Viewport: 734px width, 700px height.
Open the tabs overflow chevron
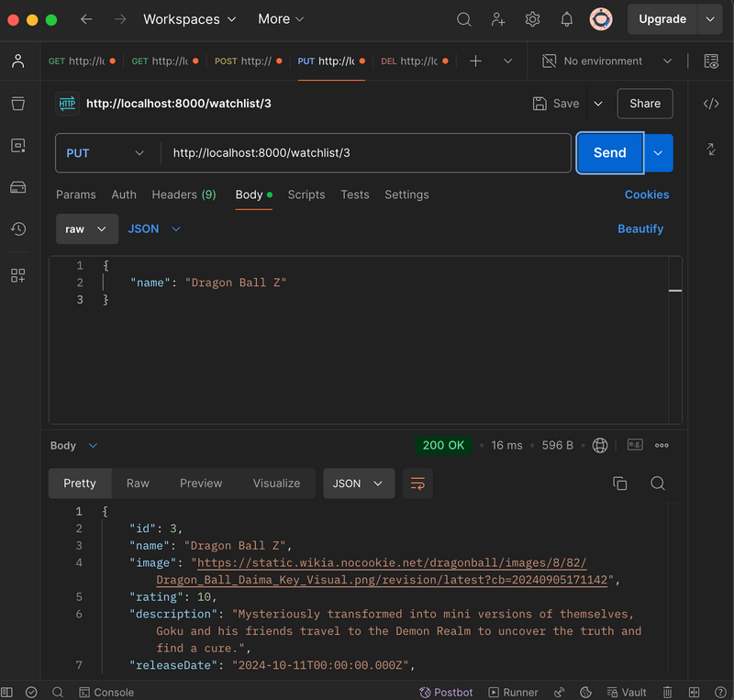click(508, 61)
